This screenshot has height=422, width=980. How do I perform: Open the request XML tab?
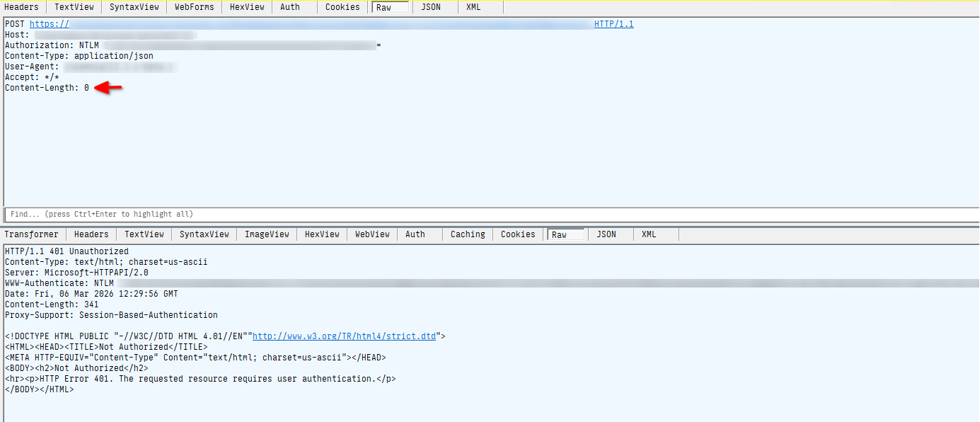tap(473, 7)
